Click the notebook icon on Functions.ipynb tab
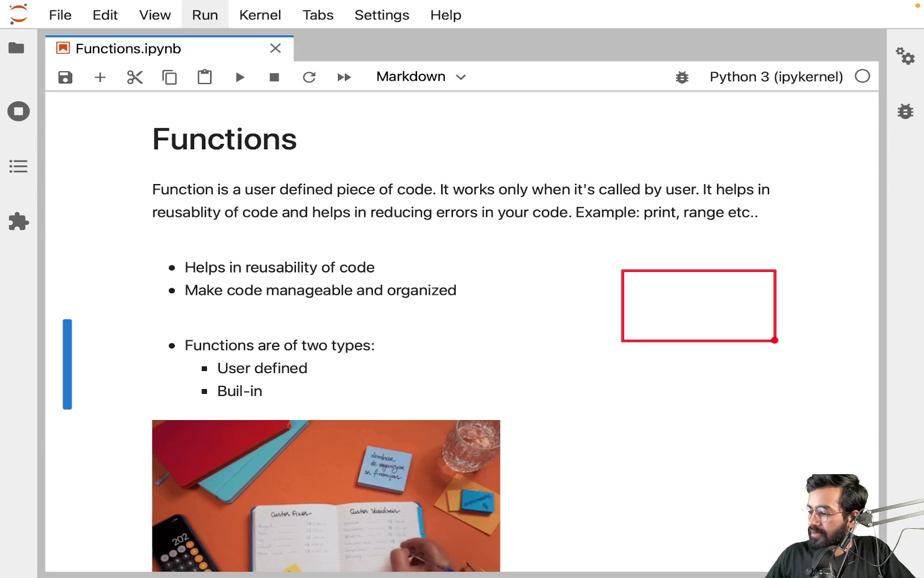 (63, 48)
